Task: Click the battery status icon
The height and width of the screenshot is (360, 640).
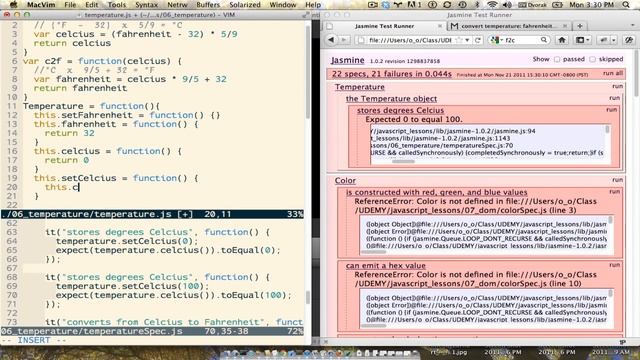Action: (557, 5)
